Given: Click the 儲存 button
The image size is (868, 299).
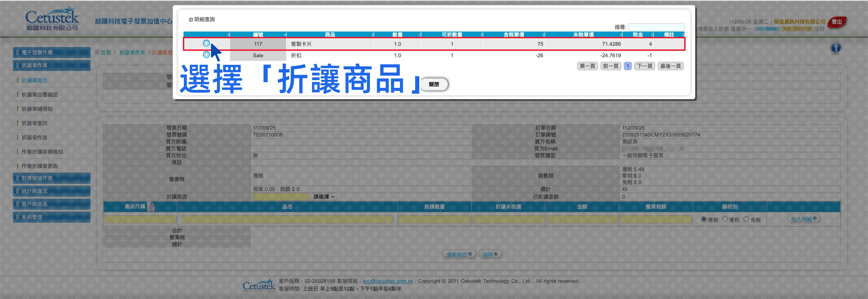Looking at the screenshot, I should tap(490, 254).
